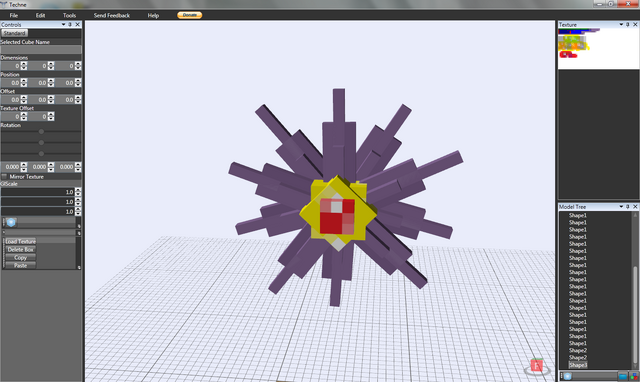
Task: Click the middle Rotation slider handle
Action: (41, 142)
